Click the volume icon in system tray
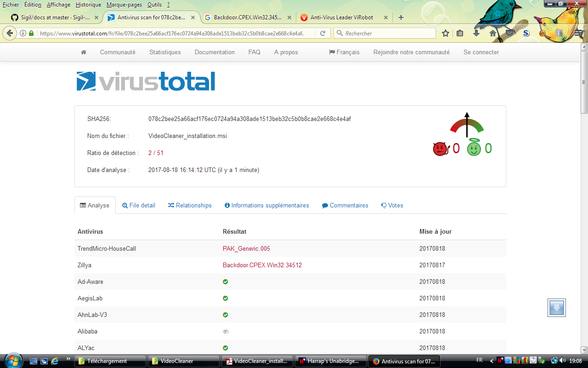The height and width of the screenshot is (368, 588). 563,361
